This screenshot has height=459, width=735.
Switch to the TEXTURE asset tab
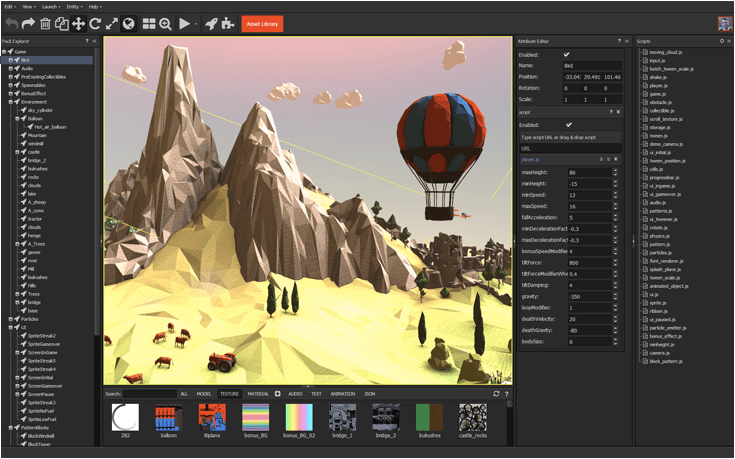point(229,394)
